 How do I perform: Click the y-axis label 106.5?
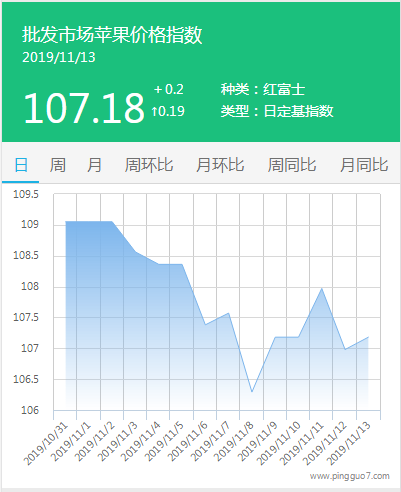26,379
